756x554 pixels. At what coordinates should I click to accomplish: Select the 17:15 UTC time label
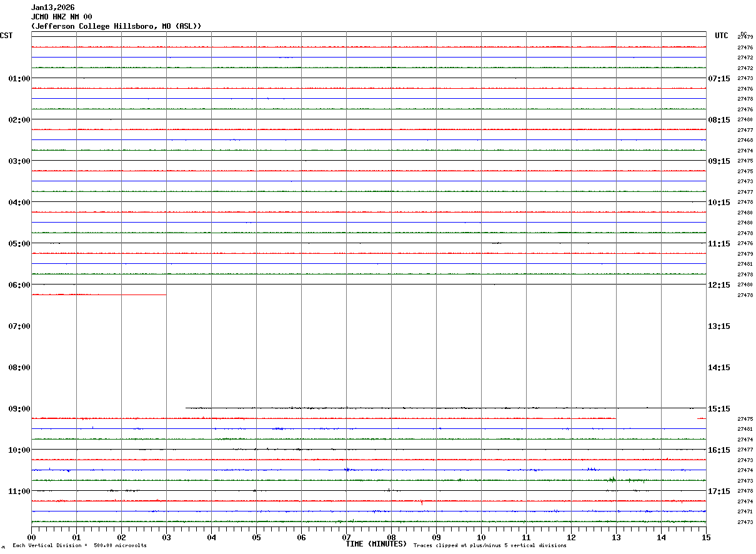(x=719, y=491)
